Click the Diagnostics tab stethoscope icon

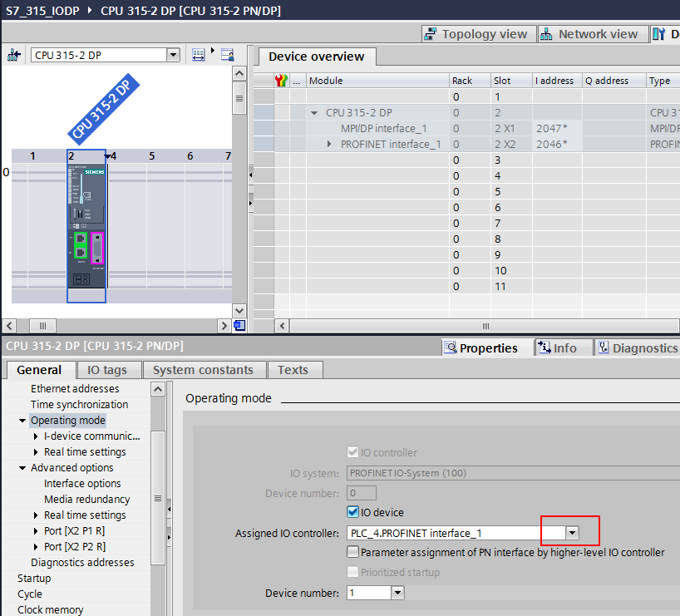[x=604, y=347]
